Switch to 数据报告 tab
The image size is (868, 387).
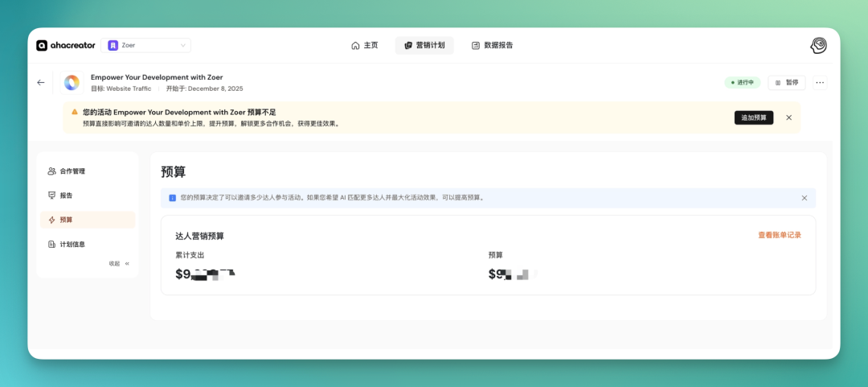(492, 46)
